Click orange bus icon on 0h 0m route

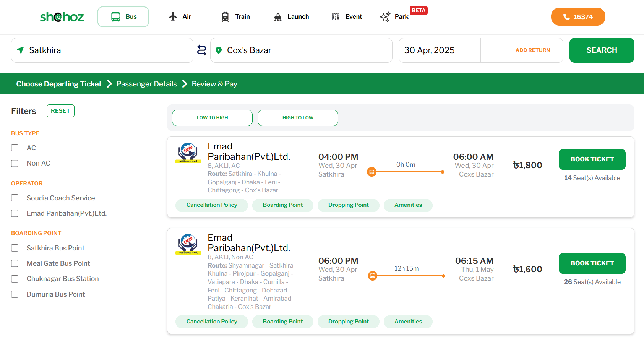(371, 172)
